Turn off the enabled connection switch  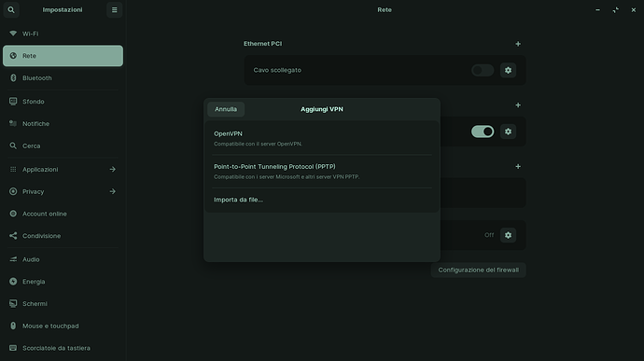click(483, 132)
